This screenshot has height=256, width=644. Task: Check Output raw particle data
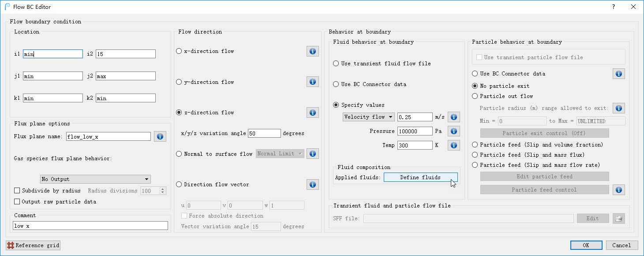tap(17, 202)
